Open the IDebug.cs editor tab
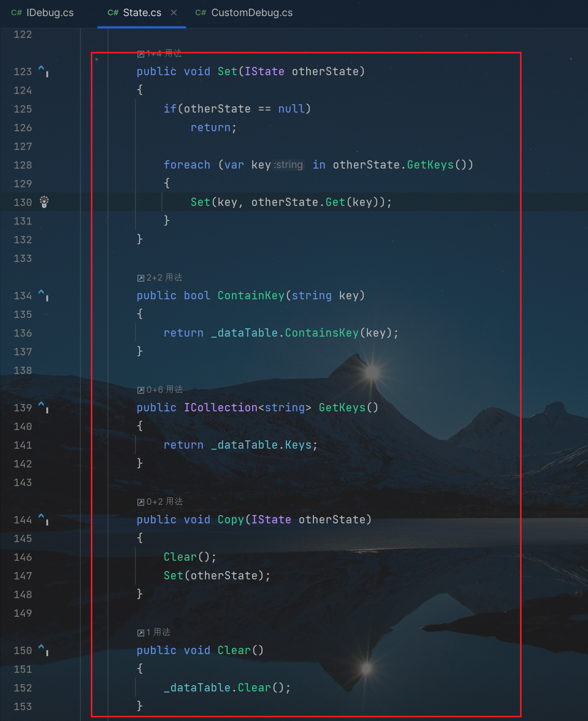588x721 pixels. (x=43, y=12)
